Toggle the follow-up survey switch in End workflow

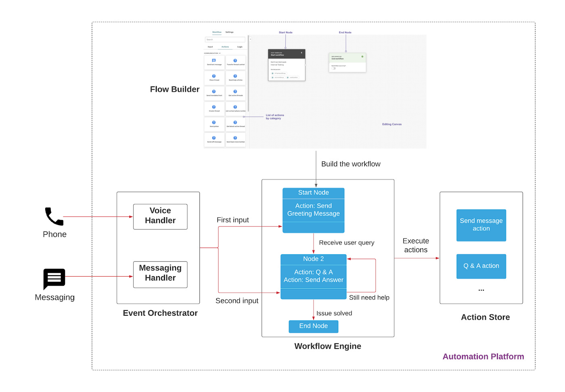[334, 68]
